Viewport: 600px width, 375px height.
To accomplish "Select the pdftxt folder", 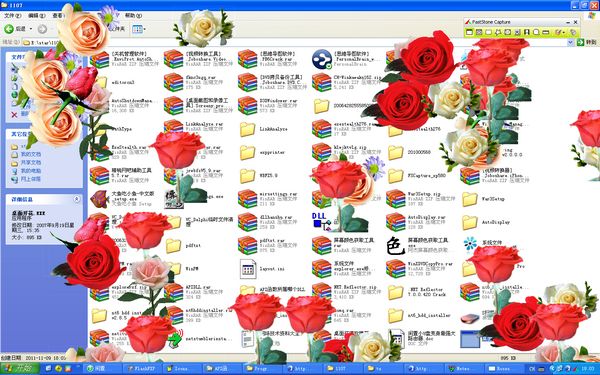I will [x=173, y=246].
